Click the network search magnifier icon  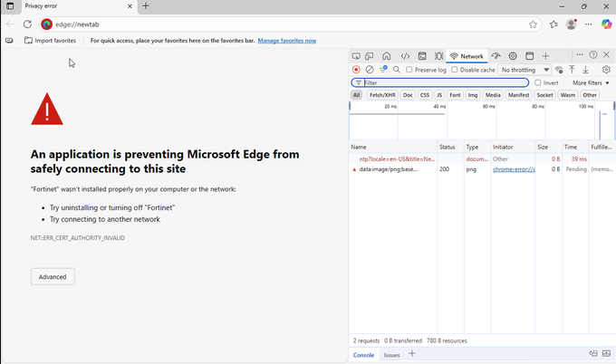397,70
